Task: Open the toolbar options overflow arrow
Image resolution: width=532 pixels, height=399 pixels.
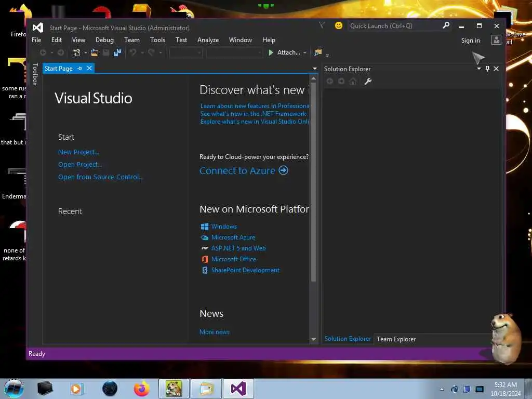Action: tap(327, 55)
